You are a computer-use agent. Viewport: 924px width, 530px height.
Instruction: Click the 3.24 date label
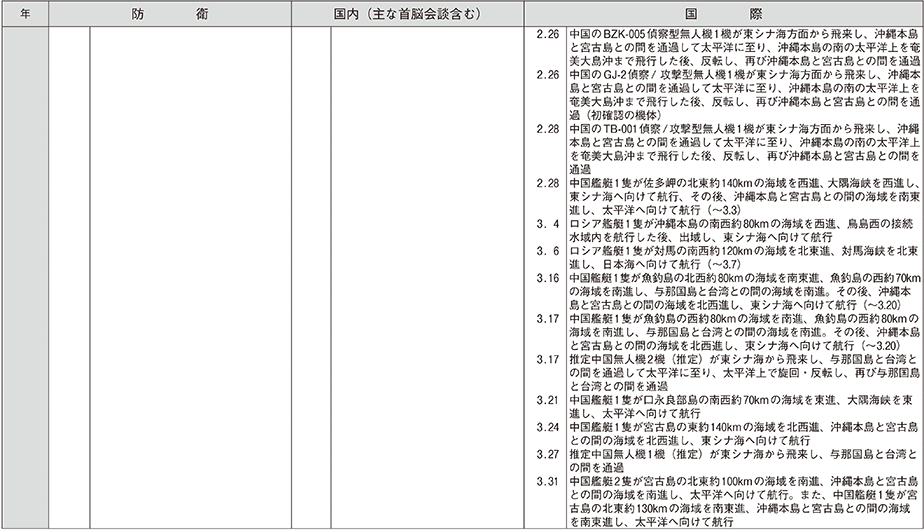tap(547, 427)
